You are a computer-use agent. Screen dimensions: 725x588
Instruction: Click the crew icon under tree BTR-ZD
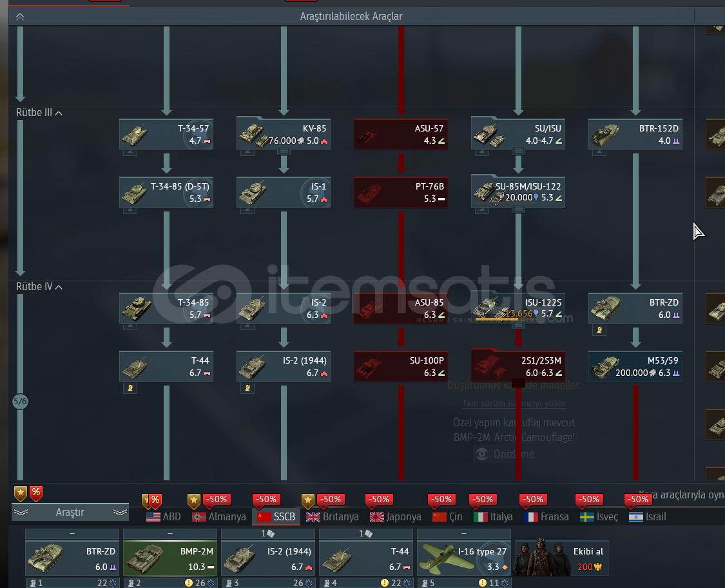click(599, 330)
